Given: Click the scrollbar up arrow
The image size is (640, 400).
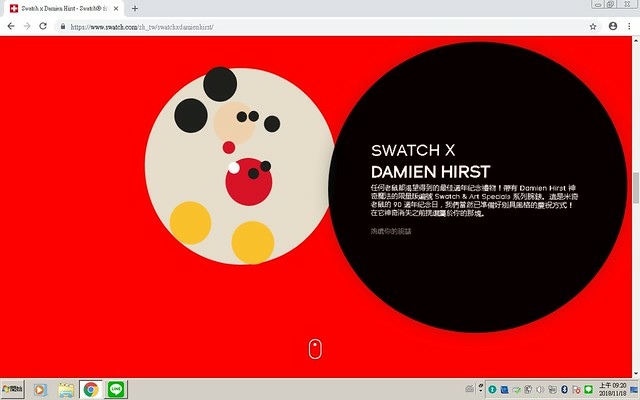Looking at the screenshot, I should point(636,40).
